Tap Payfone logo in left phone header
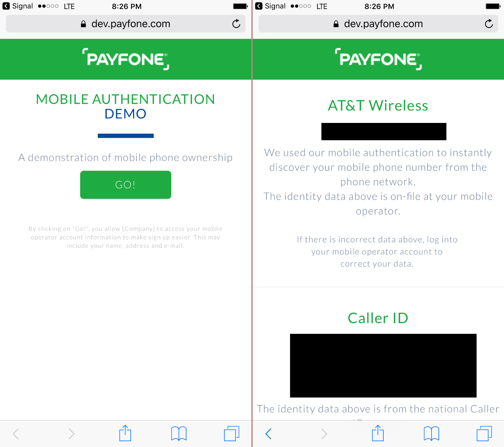 pos(126,59)
